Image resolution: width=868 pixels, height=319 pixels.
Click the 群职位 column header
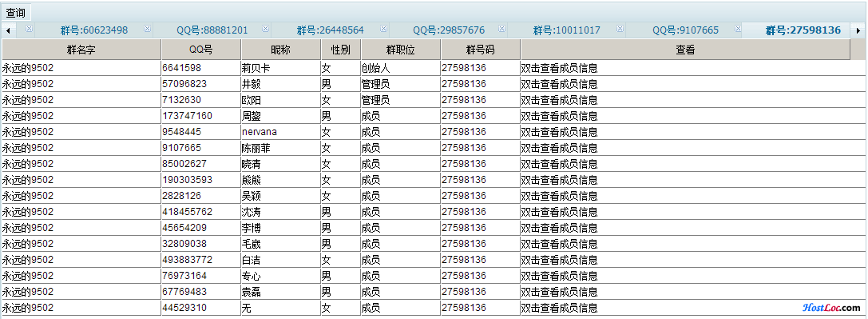(401, 50)
